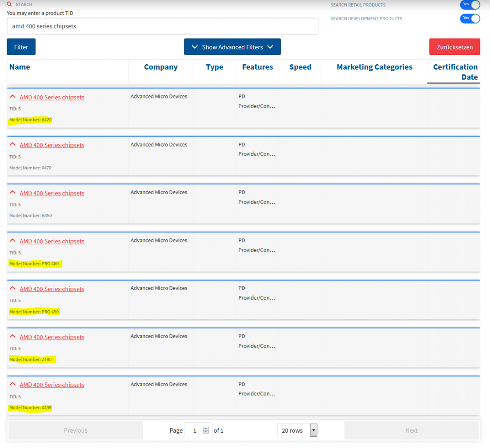This screenshot has height=448, width=490.
Task: Click the text Model Number: A420
Action: pos(30,120)
